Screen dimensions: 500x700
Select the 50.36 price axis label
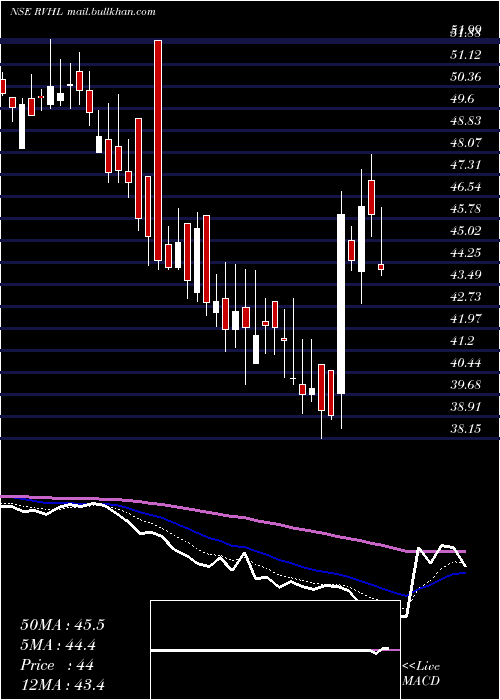[466, 77]
